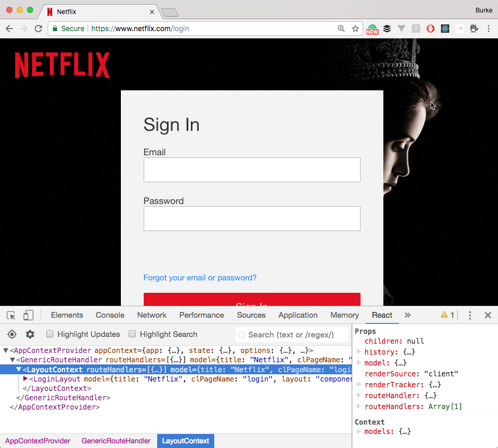Switch to the Console tab

click(x=110, y=315)
